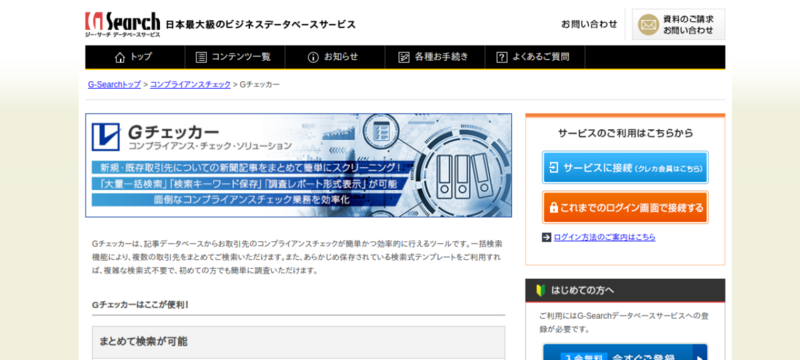The height and width of the screenshot is (360, 800).
Task: Click the login arrow icon on サービスに接続
Action: [554, 167]
